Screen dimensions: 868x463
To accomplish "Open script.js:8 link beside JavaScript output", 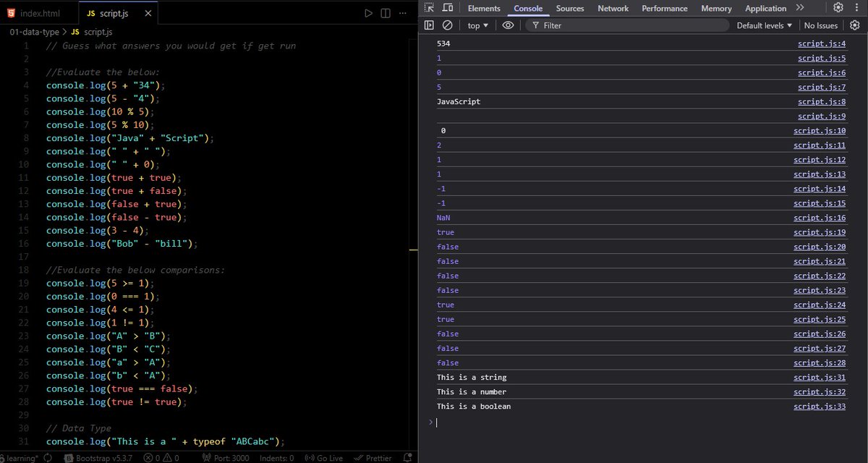I will tap(822, 102).
